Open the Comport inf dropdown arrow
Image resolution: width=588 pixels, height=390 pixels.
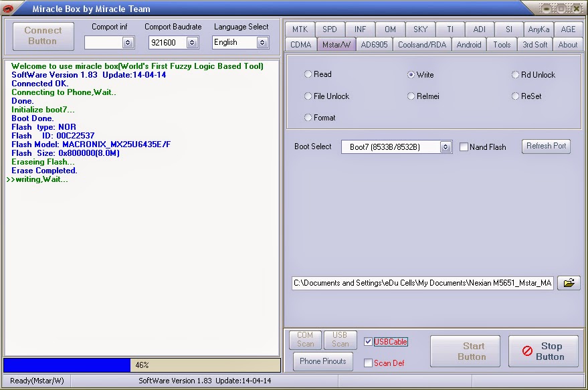pos(128,42)
